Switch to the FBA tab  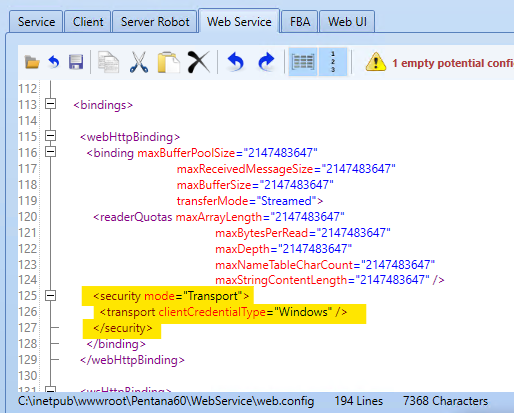pyautogui.click(x=300, y=22)
